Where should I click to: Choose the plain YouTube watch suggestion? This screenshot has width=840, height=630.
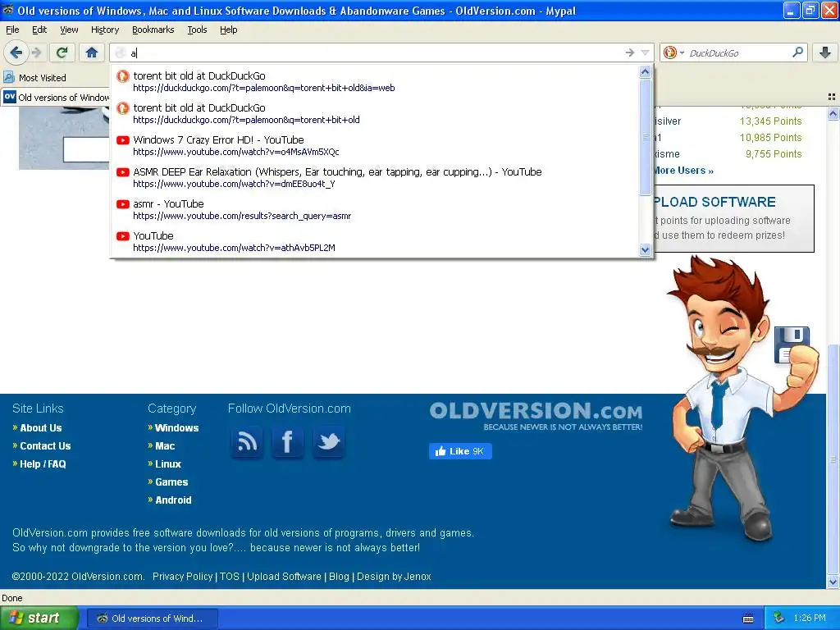coord(375,241)
